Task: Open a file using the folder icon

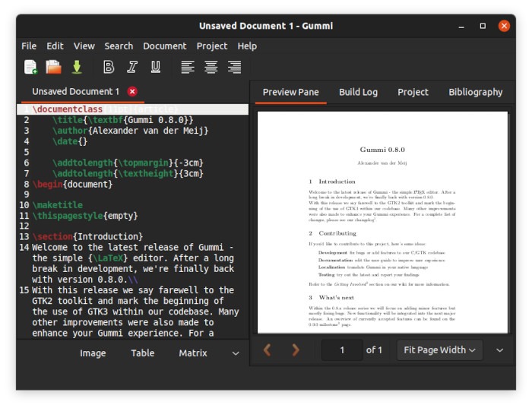Action: pyautogui.click(x=53, y=67)
